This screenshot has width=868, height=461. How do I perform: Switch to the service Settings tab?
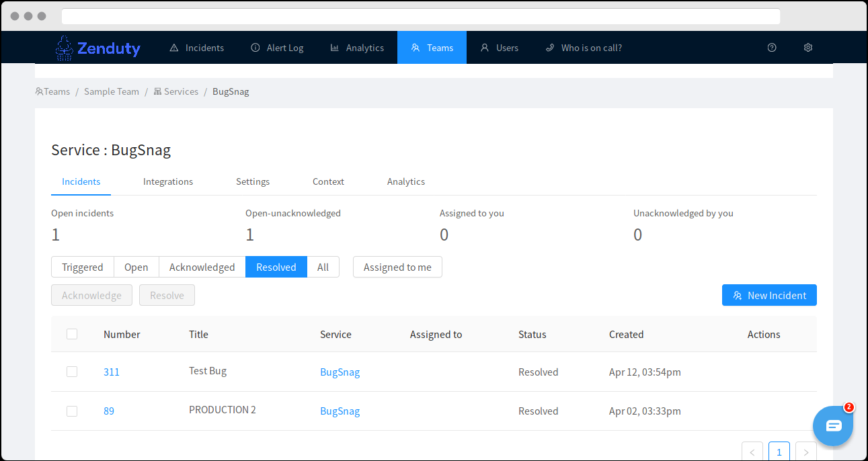click(x=253, y=181)
